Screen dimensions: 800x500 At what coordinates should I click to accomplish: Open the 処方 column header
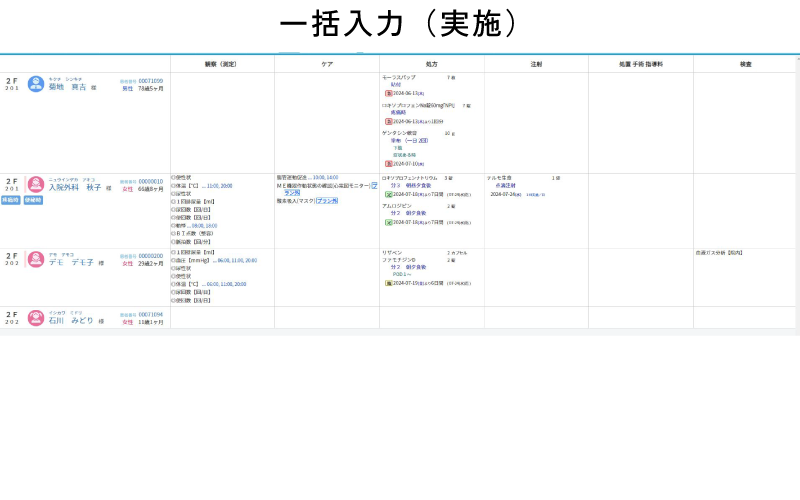coord(431,64)
